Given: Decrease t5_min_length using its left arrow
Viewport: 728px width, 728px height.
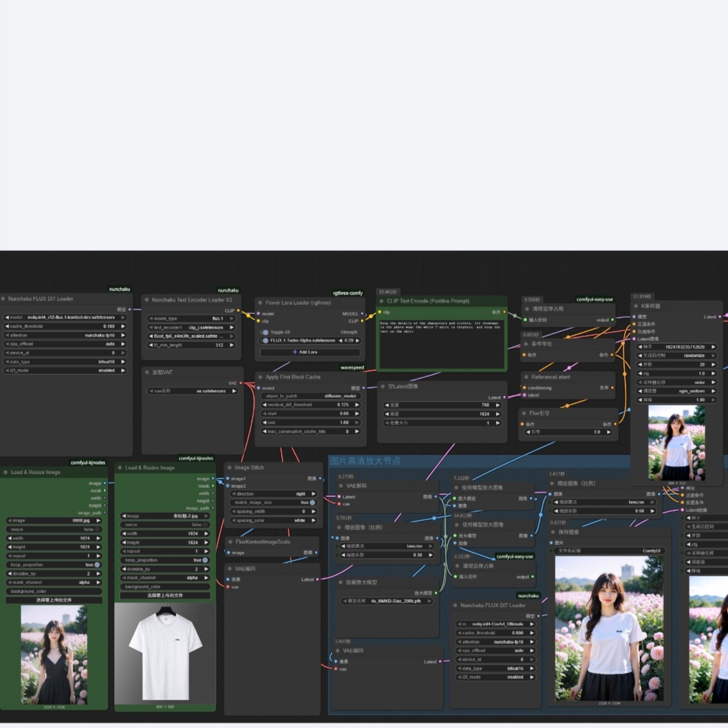Looking at the screenshot, I should pos(151,345).
